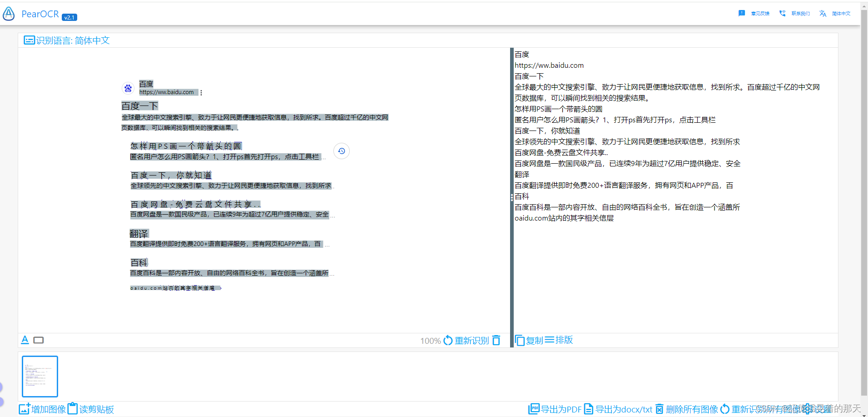Click result line starting 匿名用户怎么用PS画箭头 in right panel
Viewport: 868px width, 417px height.
click(615, 120)
